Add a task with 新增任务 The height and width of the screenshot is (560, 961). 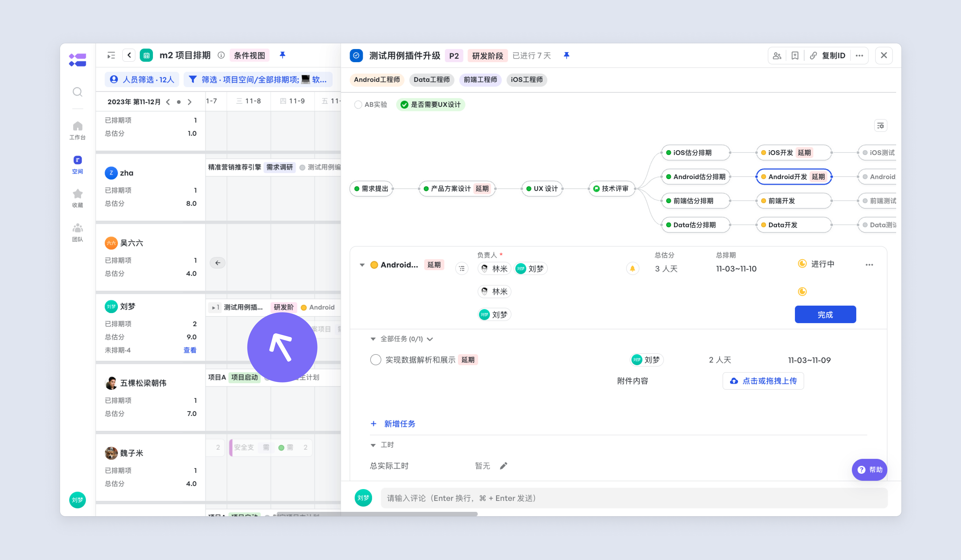click(393, 424)
